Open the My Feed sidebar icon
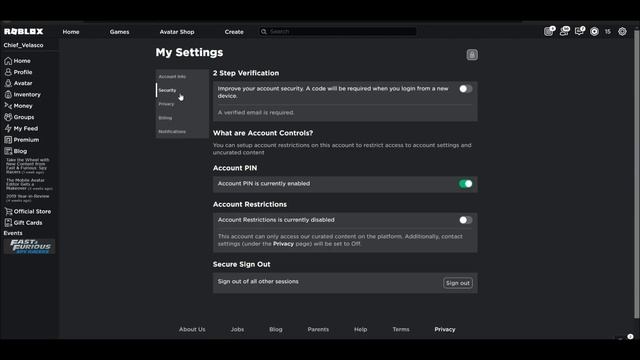Screen dimensions: 640x360 tap(8, 128)
